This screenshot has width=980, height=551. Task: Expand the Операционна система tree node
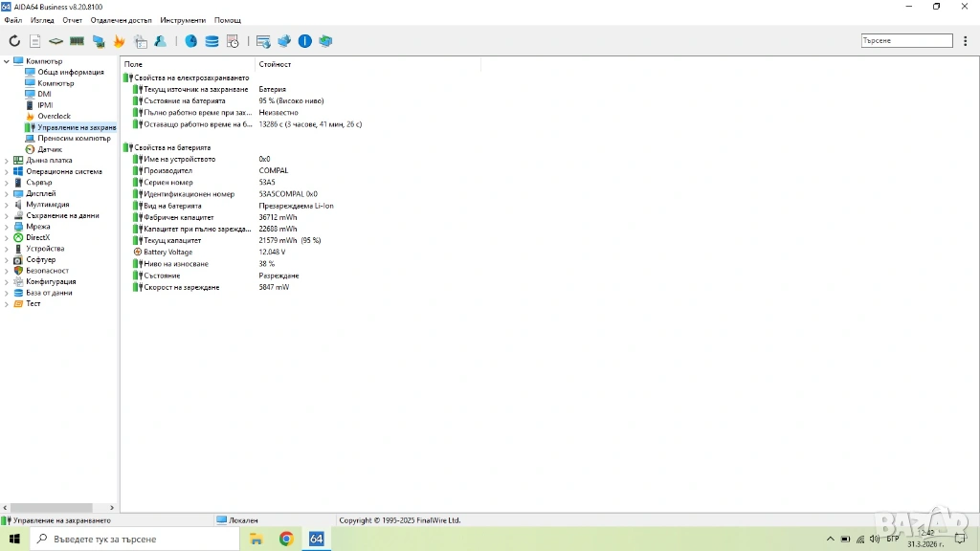point(7,172)
